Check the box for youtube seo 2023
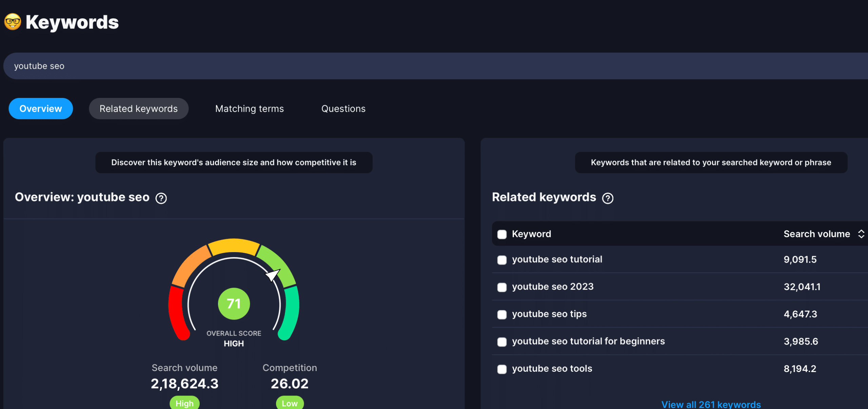Viewport: 868px width, 409px height. [x=502, y=287]
